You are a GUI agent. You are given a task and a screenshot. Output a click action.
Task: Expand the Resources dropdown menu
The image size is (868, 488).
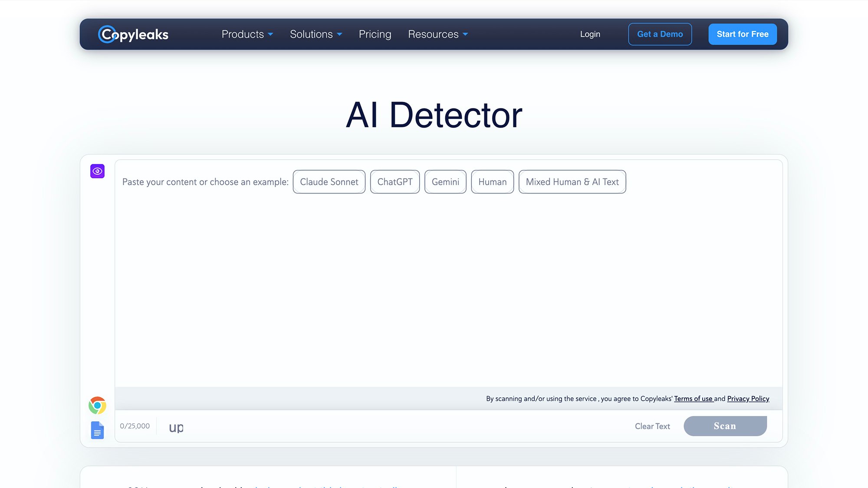coord(438,34)
